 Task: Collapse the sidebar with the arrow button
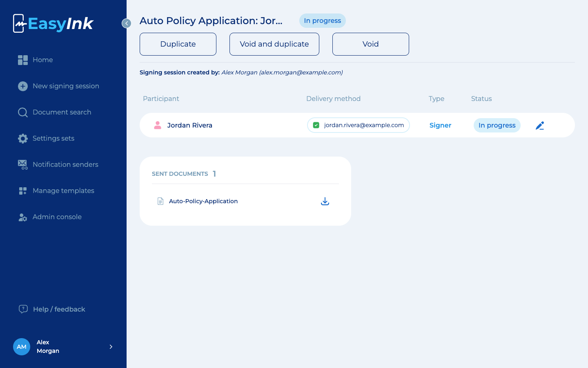(x=127, y=23)
